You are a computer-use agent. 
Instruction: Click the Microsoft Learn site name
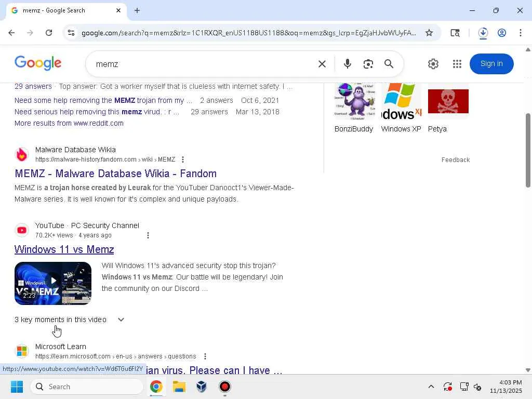pyautogui.click(x=61, y=347)
